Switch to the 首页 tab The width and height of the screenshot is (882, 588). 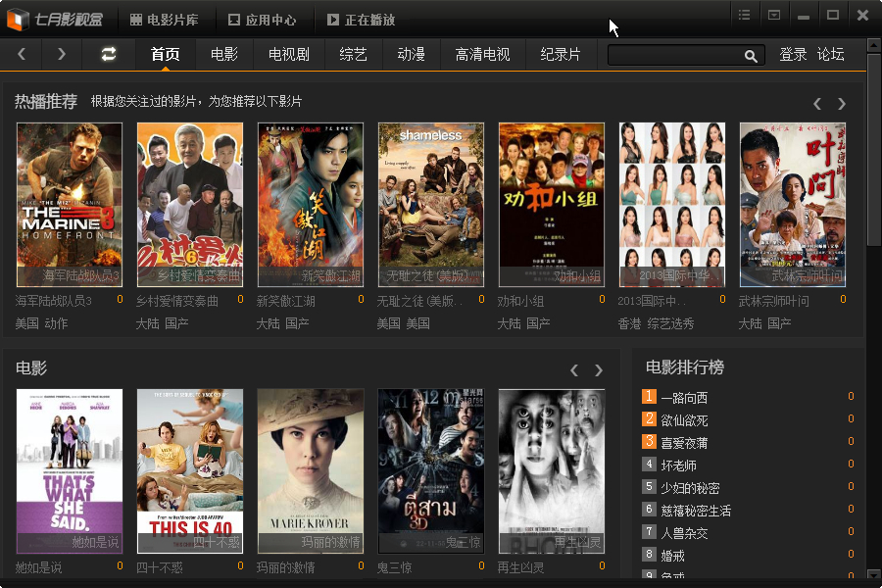165,54
